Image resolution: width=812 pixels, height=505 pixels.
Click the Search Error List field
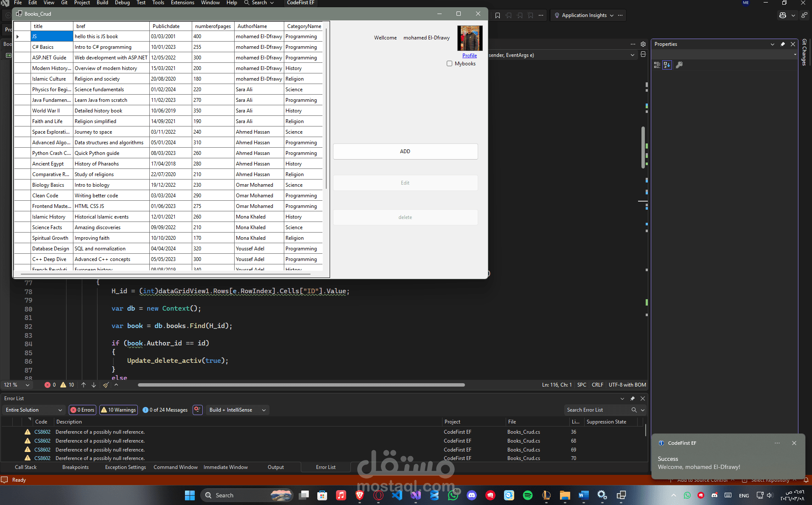click(x=598, y=410)
